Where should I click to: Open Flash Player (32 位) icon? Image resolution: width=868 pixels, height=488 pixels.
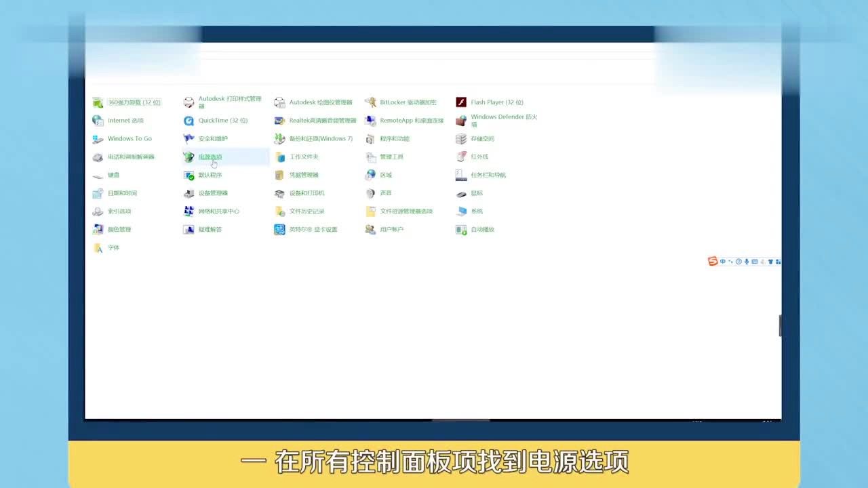tap(461, 102)
